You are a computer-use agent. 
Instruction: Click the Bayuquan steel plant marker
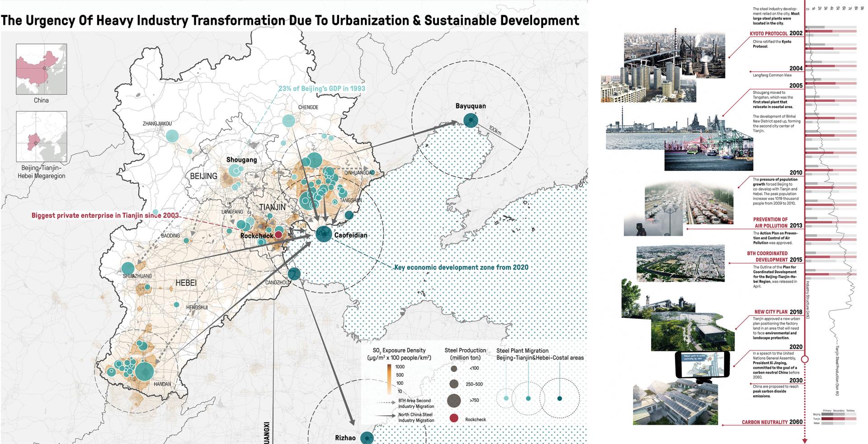coord(471,120)
